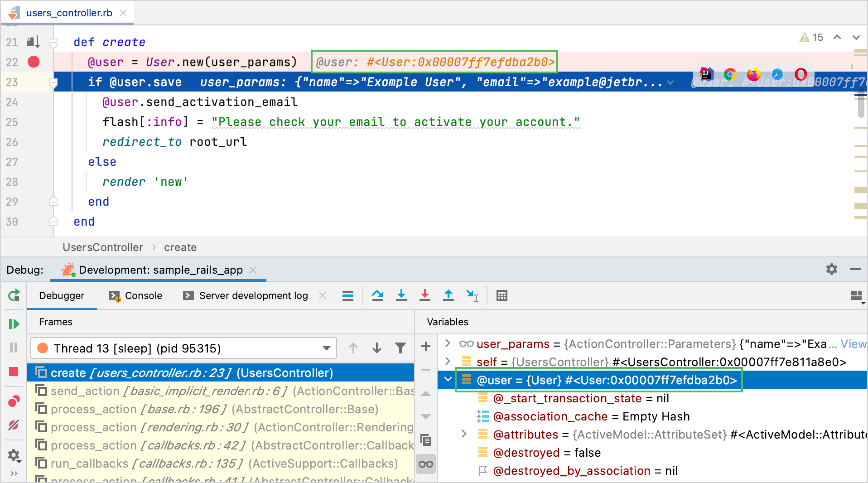868x483 pixels.
Task: Toggle Mute Breakpoints in debug sidebar
Action: click(14, 425)
